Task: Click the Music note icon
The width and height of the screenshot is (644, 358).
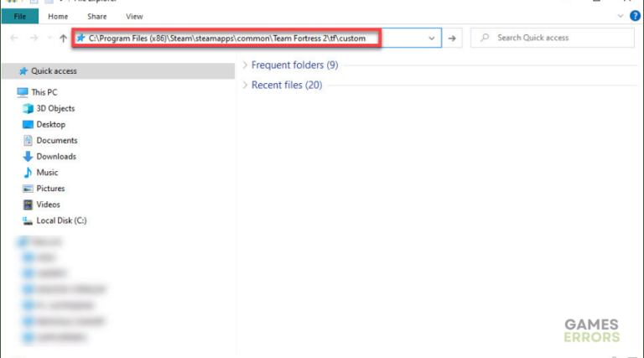Action: [x=28, y=172]
